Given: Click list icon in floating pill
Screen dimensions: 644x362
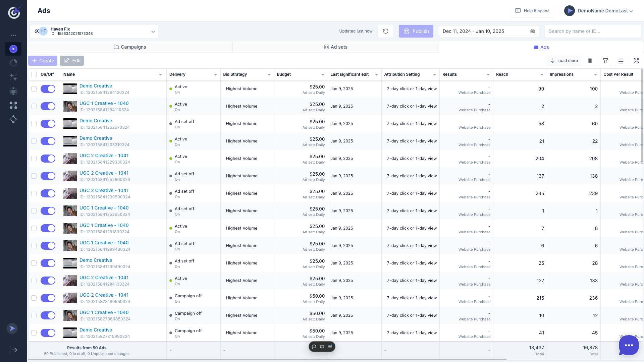Looking at the screenshot, I should (x=330, y=347).
